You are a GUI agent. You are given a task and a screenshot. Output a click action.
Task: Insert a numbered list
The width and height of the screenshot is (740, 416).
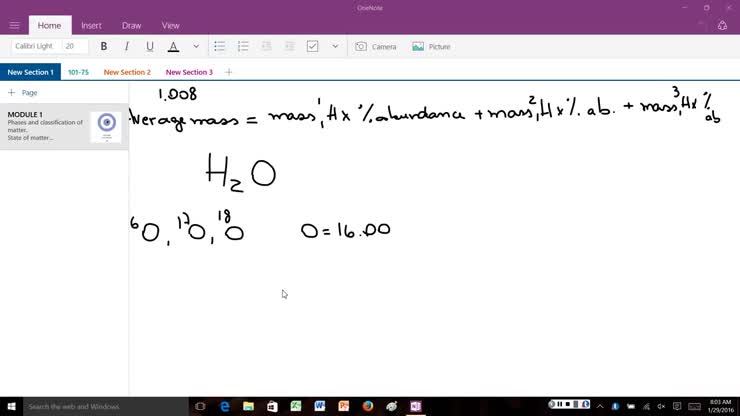point(243,46)
